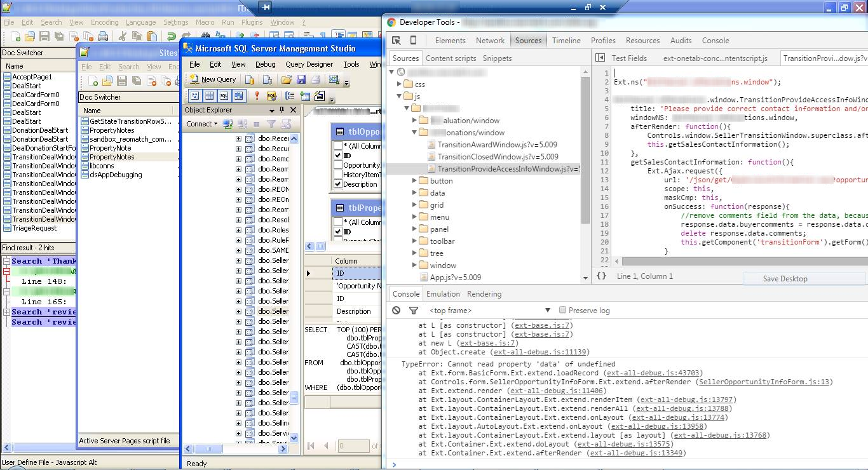Open the top frame context dropdown

[x=490, y=311]
